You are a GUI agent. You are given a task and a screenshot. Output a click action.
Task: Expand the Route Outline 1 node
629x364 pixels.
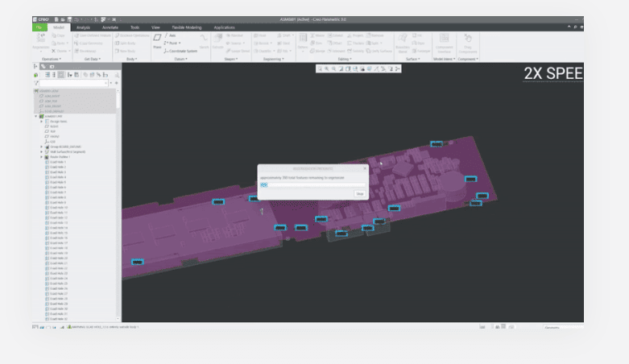coord(41,157)
